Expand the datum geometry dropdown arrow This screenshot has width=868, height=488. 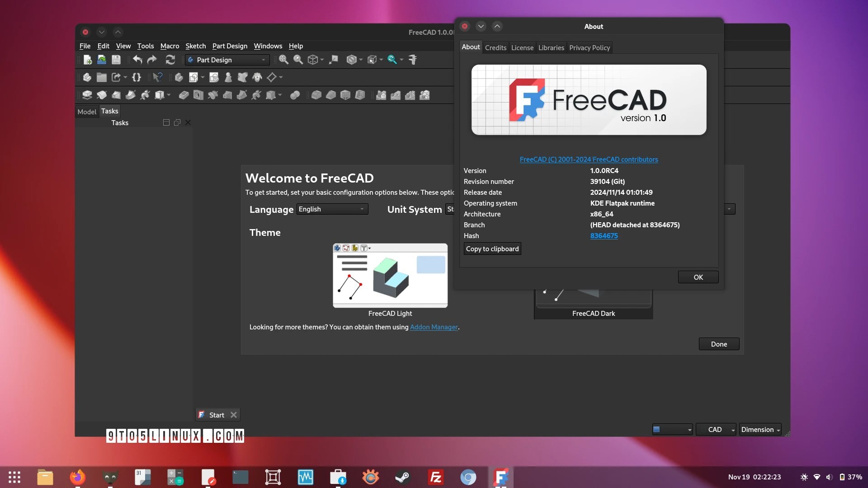[x=281, y=77]
